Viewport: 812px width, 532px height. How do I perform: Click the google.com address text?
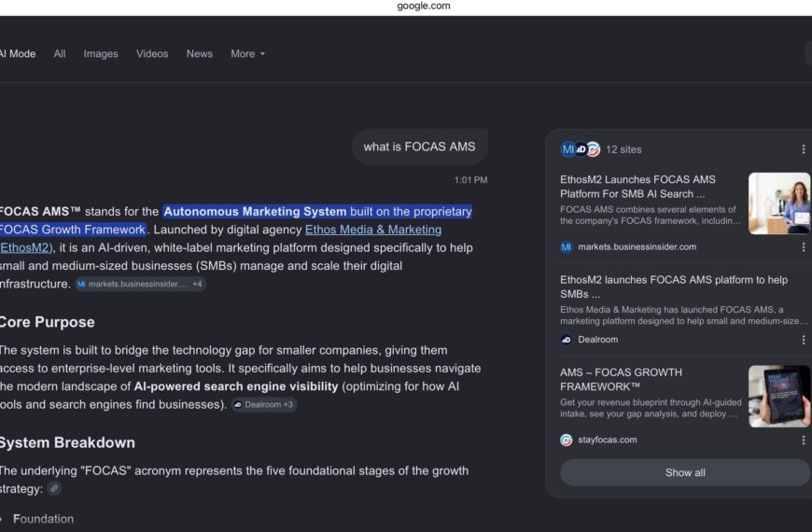tap(424, 6)
